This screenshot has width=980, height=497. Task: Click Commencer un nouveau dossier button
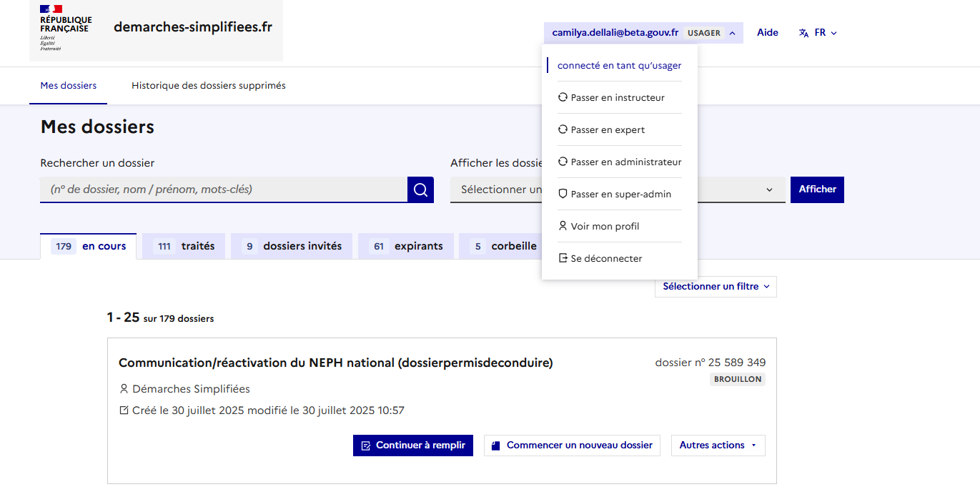[x=572, y=446]
